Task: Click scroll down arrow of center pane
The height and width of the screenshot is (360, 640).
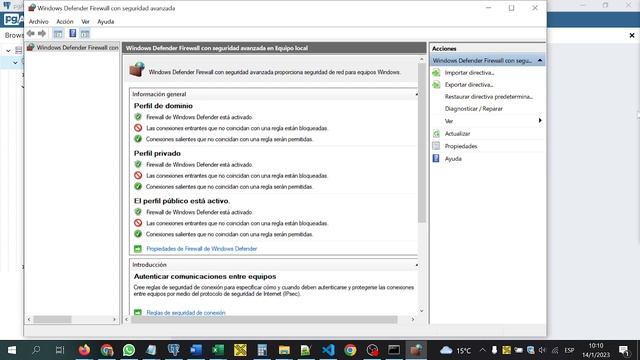Action: pyautogui.click(x=422, y=311)
